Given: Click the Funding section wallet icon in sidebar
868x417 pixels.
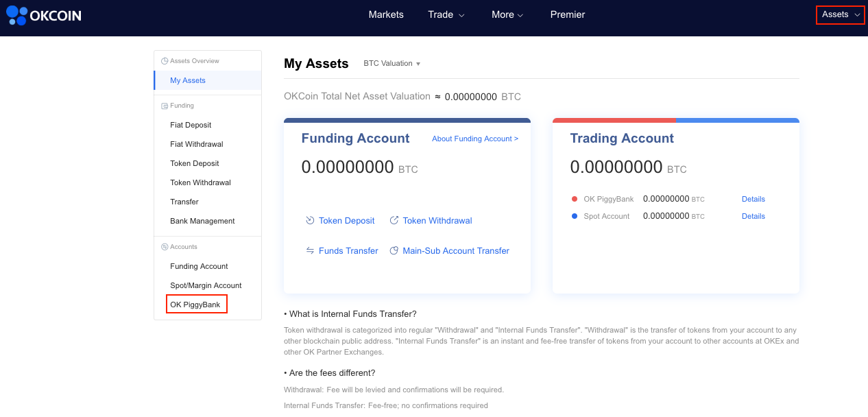Looking at the screenshot, I should pyautogui.click(x=165, y=106).
